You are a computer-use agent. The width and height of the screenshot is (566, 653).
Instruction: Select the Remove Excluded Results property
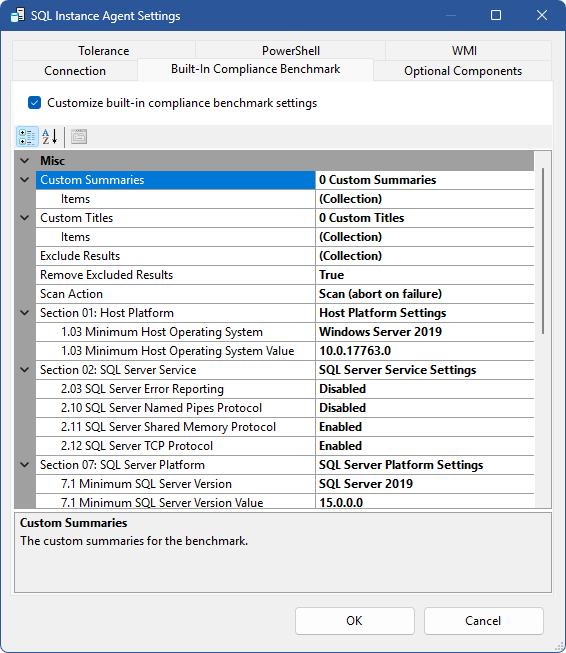(175, 275)
